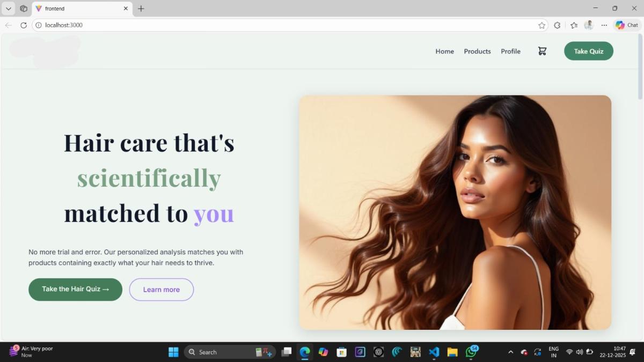Viewport: 644px width, 362px height.
Task: Open the tab actions menu icon
Action: click(x=24, y=9)
